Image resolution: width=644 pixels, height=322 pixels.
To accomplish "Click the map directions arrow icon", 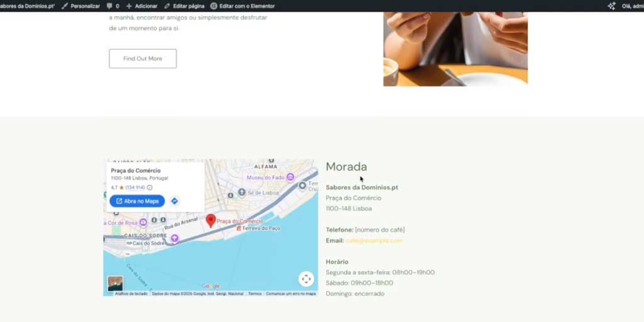I will tap(175, 201).
